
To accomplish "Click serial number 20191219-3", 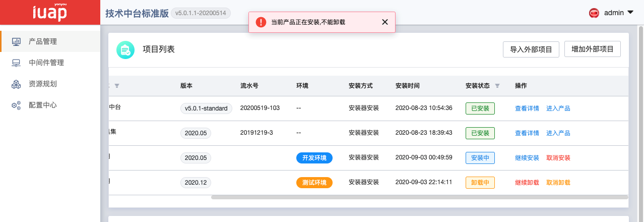I will click(x=256, y=133).
